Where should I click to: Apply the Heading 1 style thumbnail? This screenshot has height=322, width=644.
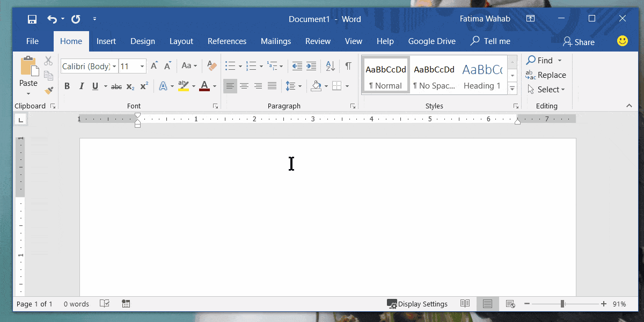coord(482,75)
